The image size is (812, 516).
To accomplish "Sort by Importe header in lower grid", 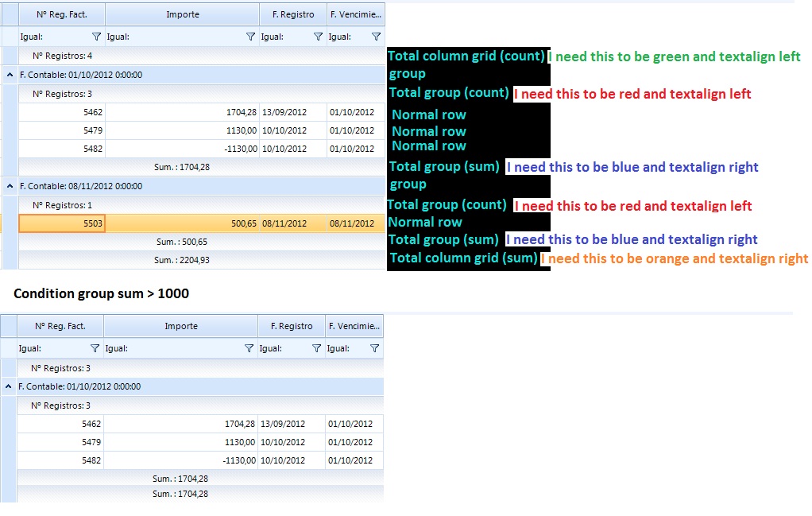I will (x=180, y=327).
